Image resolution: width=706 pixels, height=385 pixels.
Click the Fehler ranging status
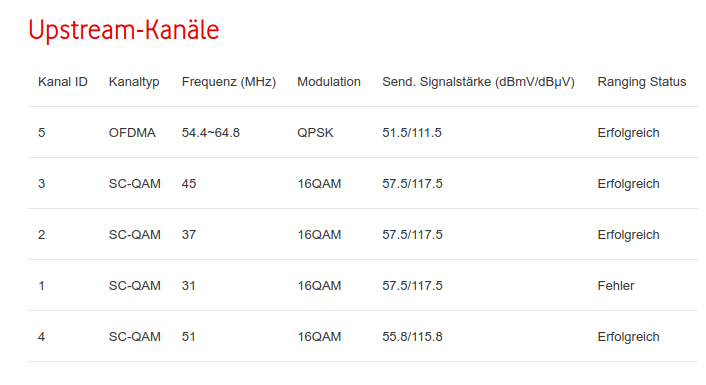[x=615, y=286]
